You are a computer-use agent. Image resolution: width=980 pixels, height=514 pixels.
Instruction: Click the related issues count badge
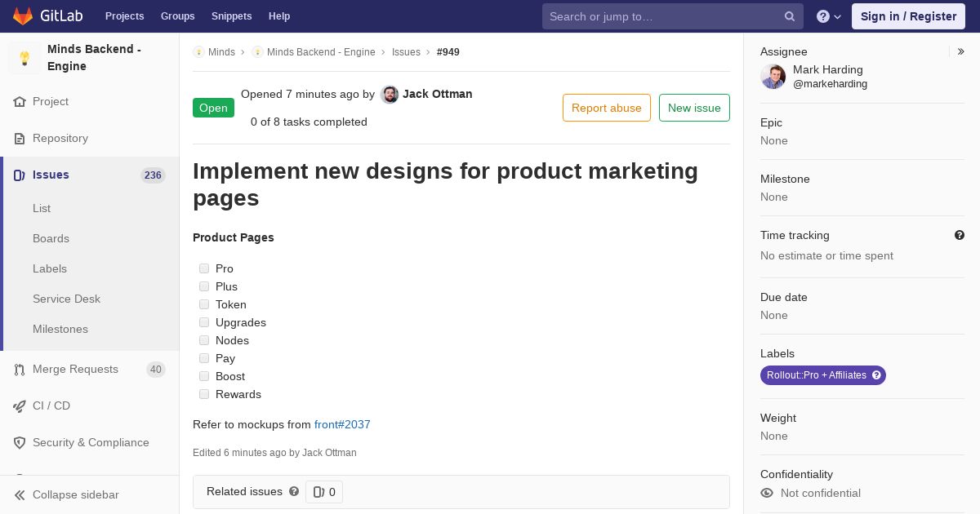tap(324, 492)
